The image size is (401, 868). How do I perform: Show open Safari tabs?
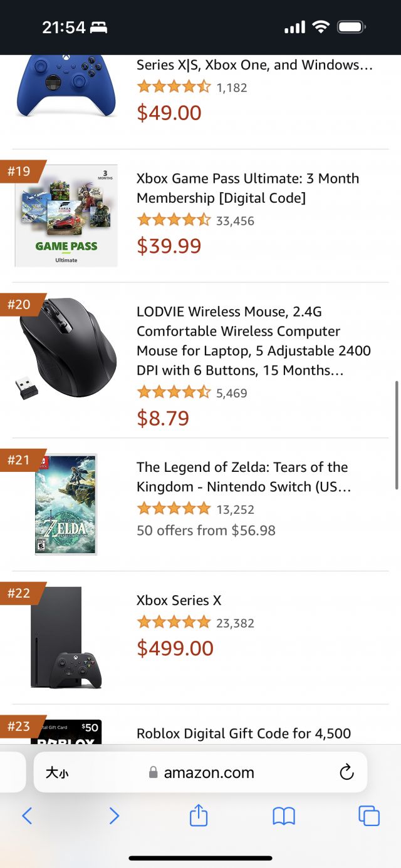(x=368, y=815)
